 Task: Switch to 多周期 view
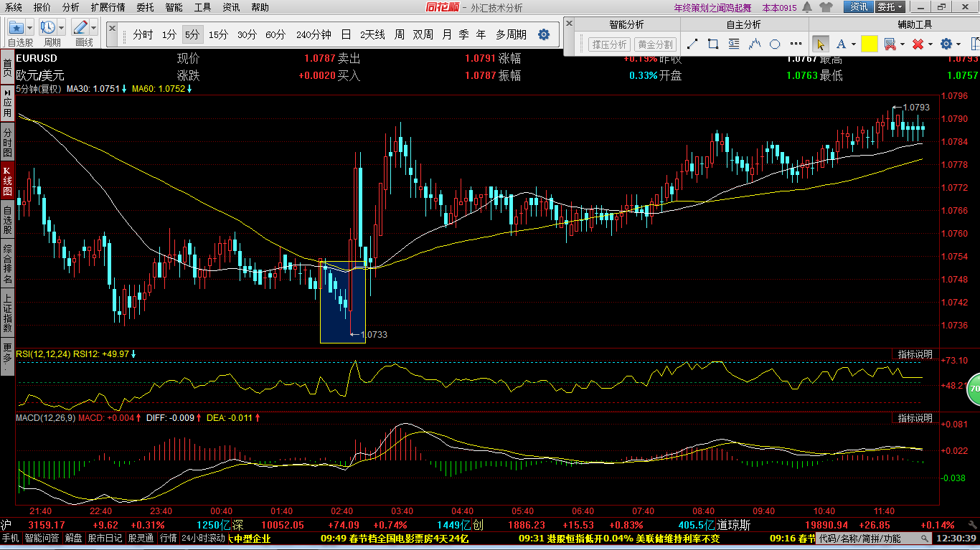click(x=511, y=34)
